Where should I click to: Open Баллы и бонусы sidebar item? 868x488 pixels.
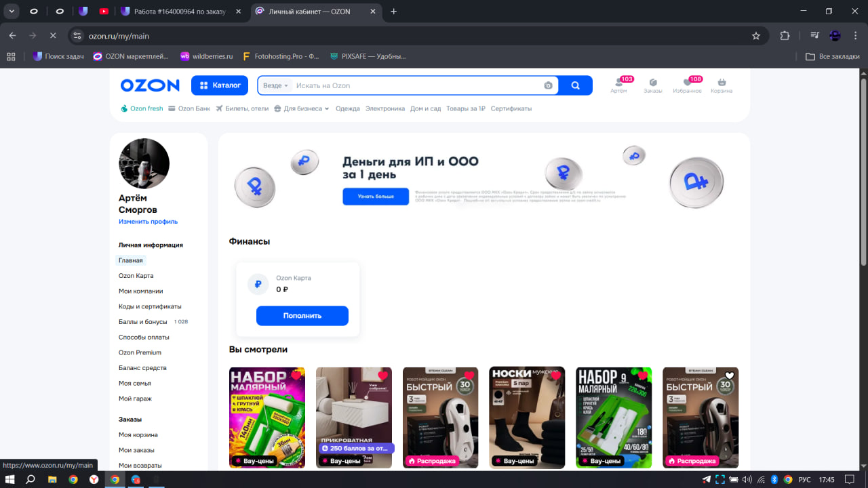click(143, 322)
